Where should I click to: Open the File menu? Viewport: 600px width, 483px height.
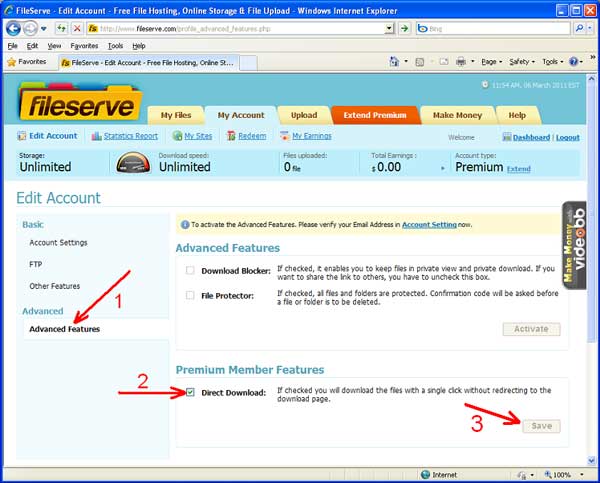[12, 46]
